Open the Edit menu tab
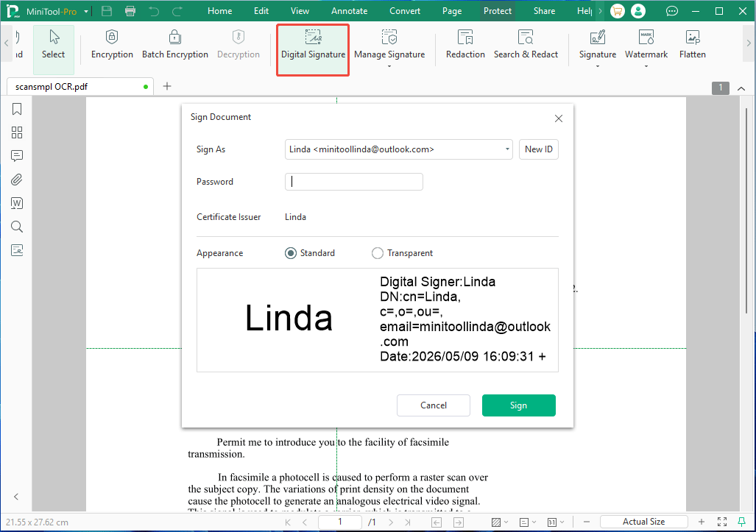The image size is (756, 532). point(261,11)
